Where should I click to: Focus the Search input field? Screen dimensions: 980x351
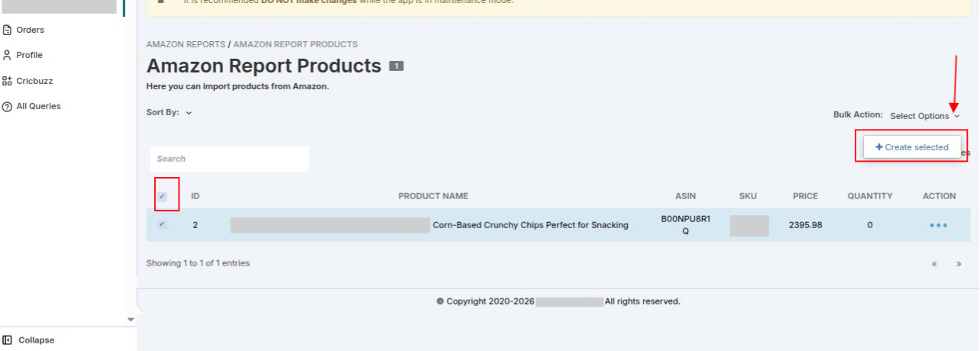230,159
